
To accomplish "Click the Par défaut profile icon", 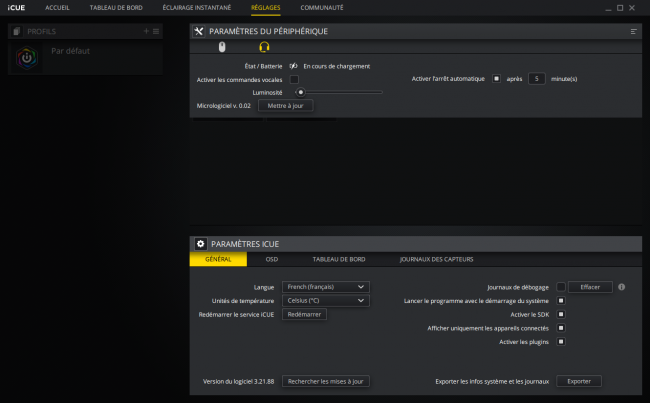I will [27, 58].
